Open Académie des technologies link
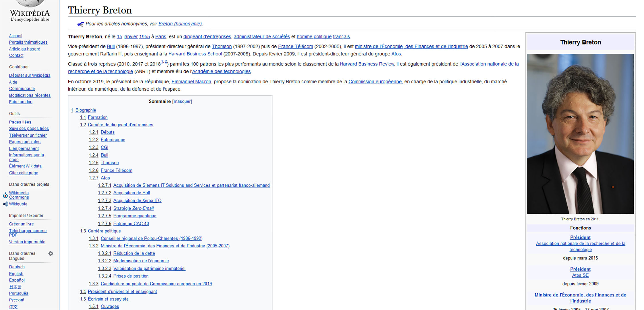 point(221,72)
